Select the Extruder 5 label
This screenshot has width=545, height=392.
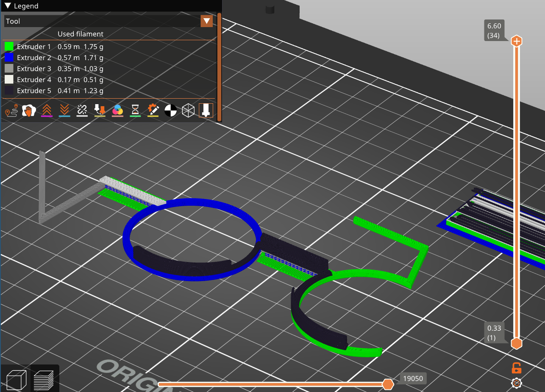click(34, 91)
